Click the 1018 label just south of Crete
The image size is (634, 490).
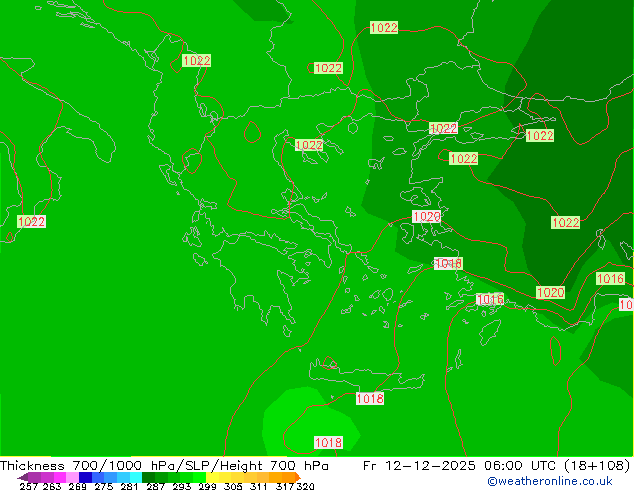[x=370, y=399]
